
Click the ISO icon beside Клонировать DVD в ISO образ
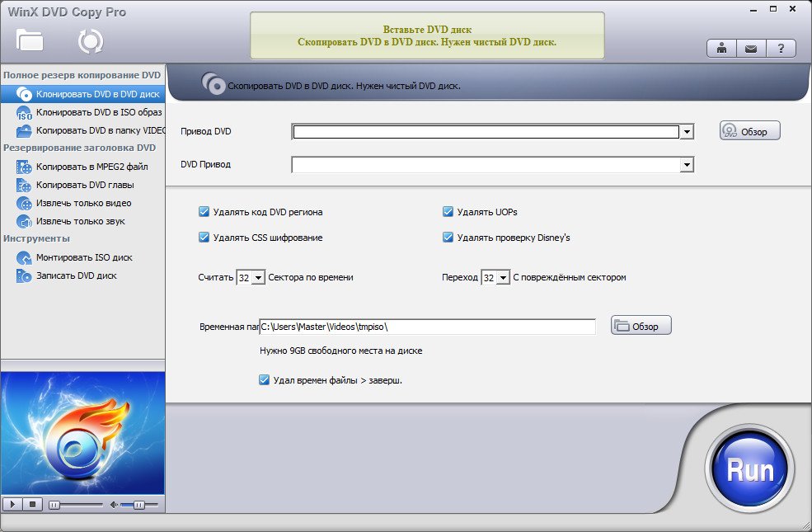tap(24, 112)
